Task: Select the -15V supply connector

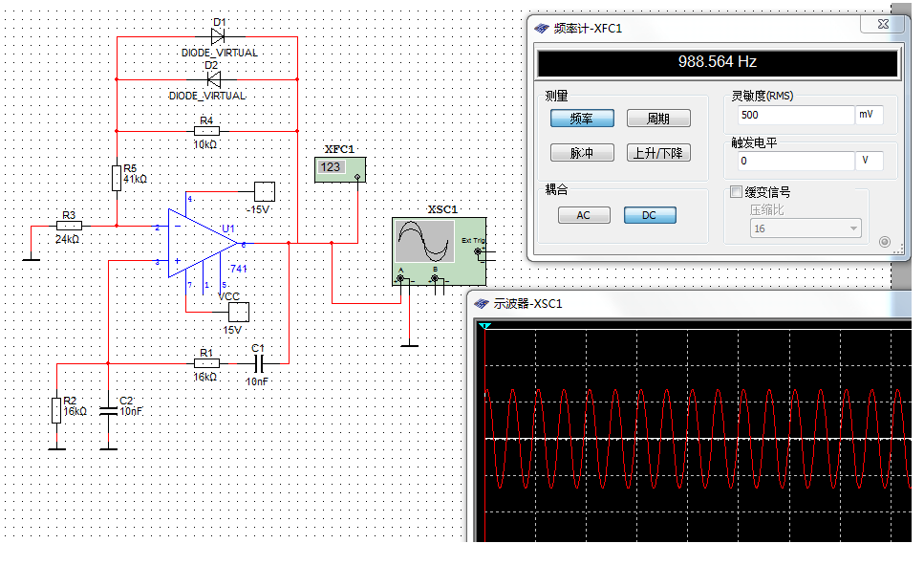Action: pyautogui.click(x=265, y=191)
